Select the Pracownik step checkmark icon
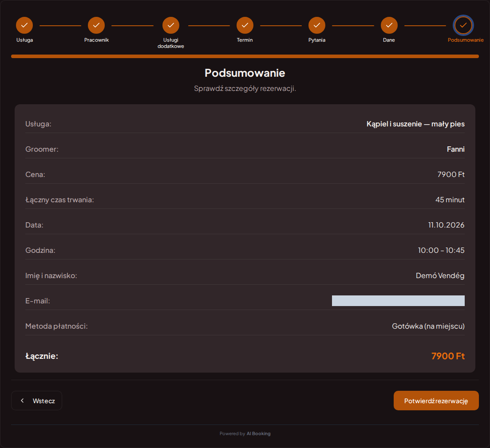490x448 pixels. (x=96, y=25)
